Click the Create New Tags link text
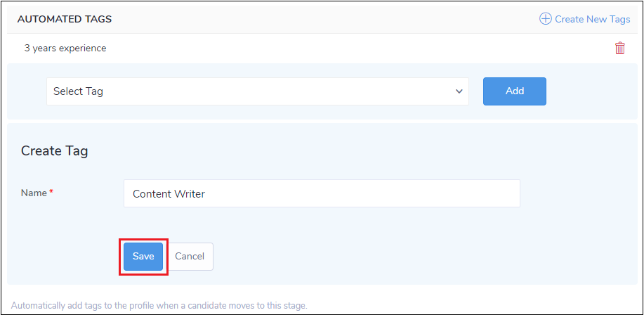This screenshot has height=315, width=644. pos(592,19)
